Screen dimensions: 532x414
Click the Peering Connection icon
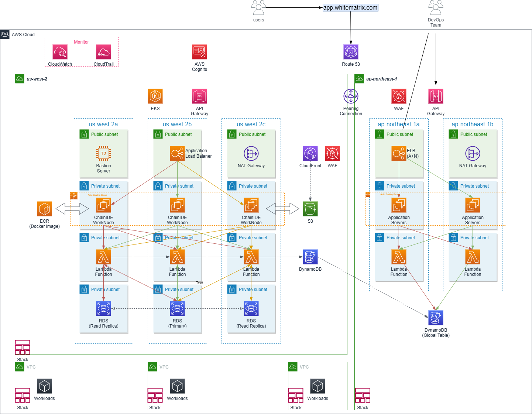(351, 96)
